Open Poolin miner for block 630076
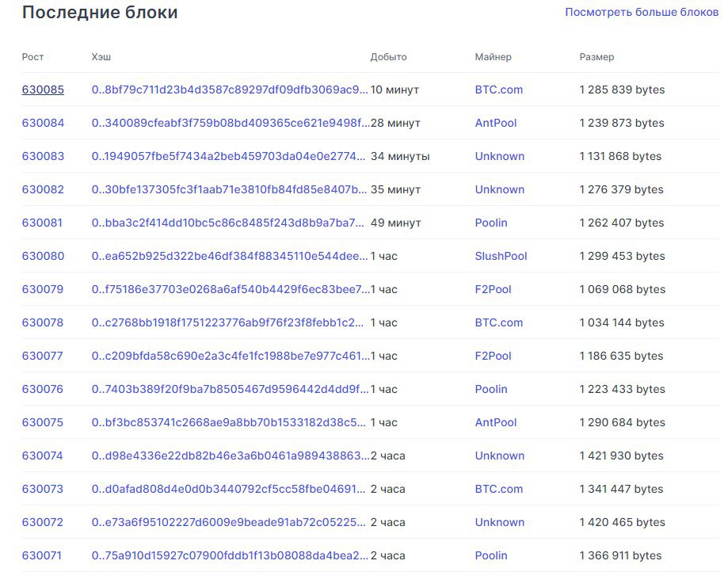Screen dimensions: 728x576 click(491, 389)
